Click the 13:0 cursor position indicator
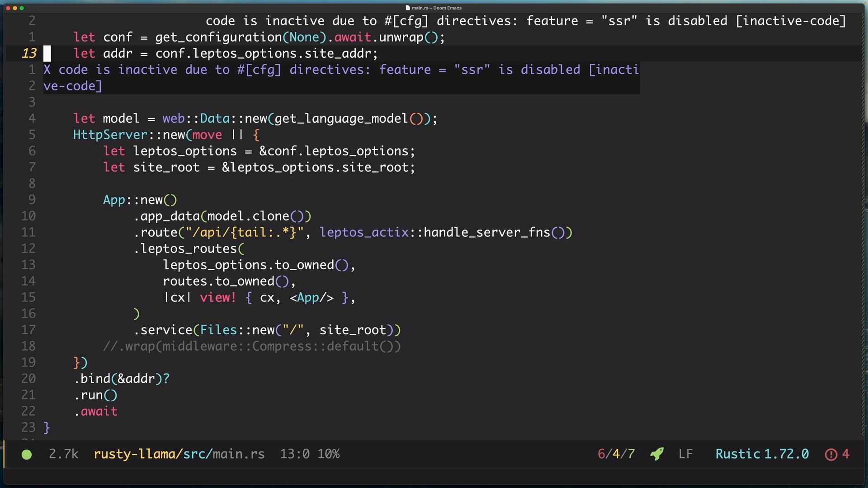This screenshot has height=488, width=868. pyautogui.click(x=295, y=454)
